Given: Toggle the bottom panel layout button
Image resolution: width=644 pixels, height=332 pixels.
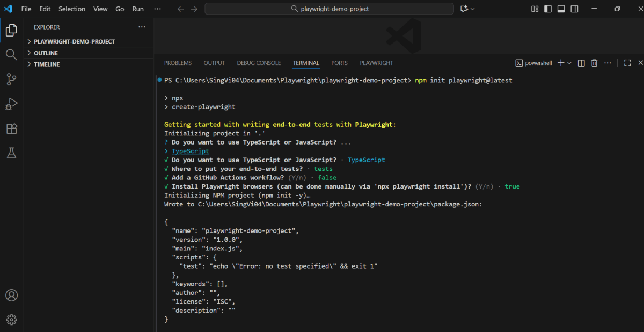Looking at the screenshot, I should click(561, 9).
